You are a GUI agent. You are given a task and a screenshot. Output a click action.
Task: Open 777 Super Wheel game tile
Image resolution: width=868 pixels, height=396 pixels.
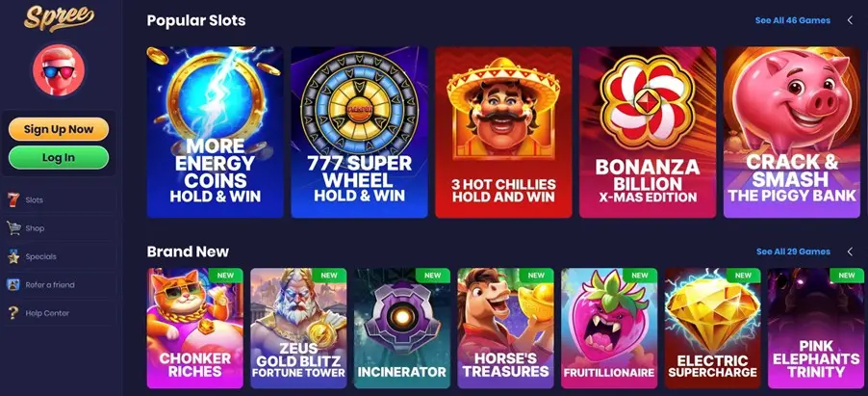coord(359,132)
